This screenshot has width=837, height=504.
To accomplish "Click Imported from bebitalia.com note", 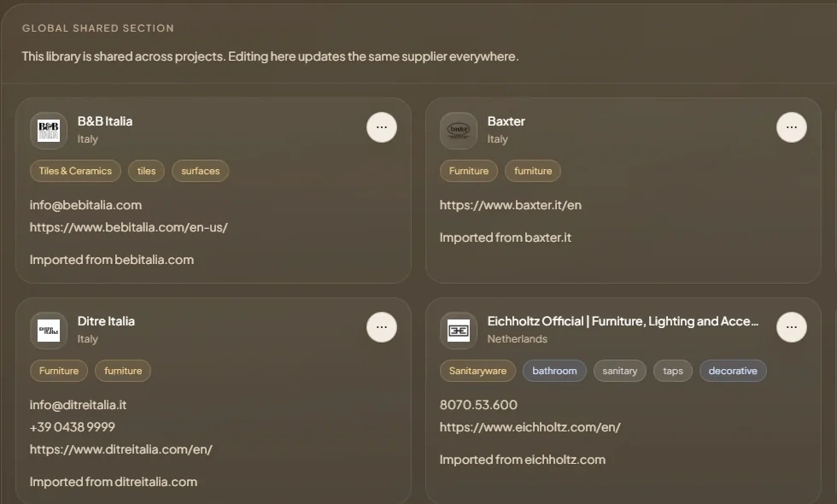I will 112,260.
